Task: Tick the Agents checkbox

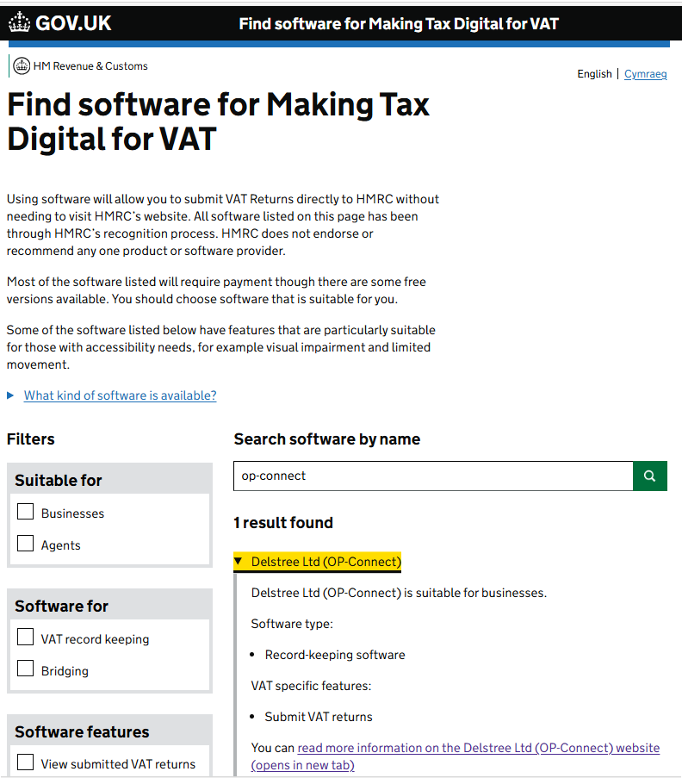Action: pos(26,544)
